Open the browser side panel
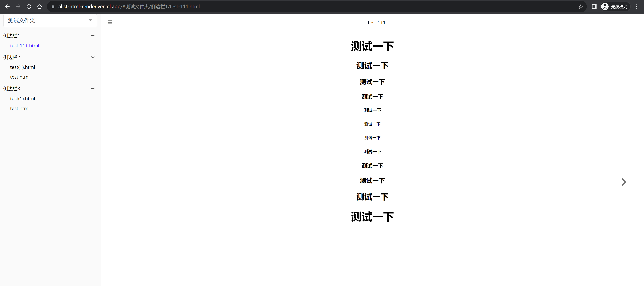Screen dimensions: 644x286 [594, 7]
